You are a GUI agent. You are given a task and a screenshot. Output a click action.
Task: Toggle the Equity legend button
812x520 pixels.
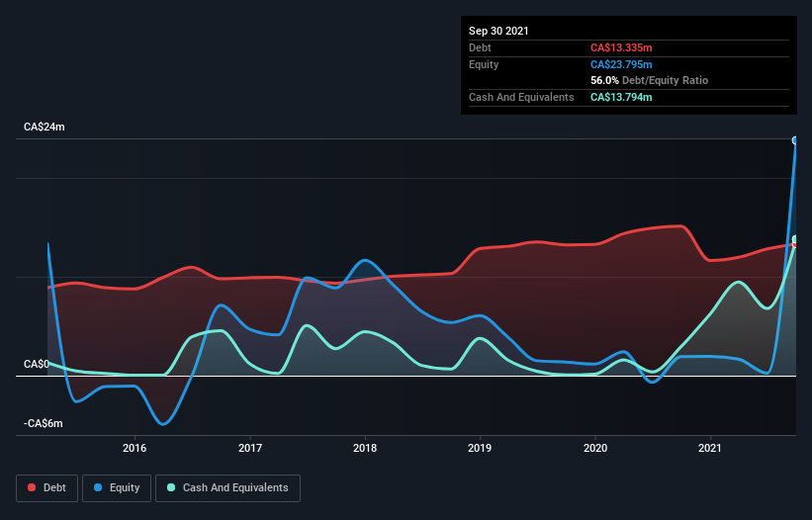click(117, 488)
